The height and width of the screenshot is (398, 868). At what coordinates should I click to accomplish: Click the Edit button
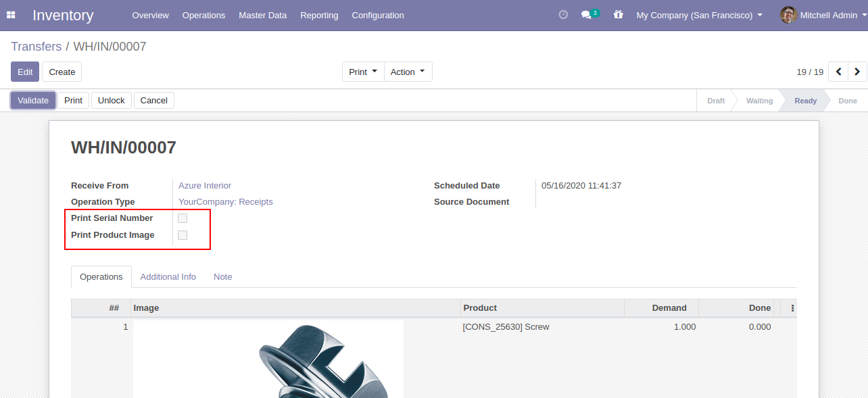click(25, 72)
